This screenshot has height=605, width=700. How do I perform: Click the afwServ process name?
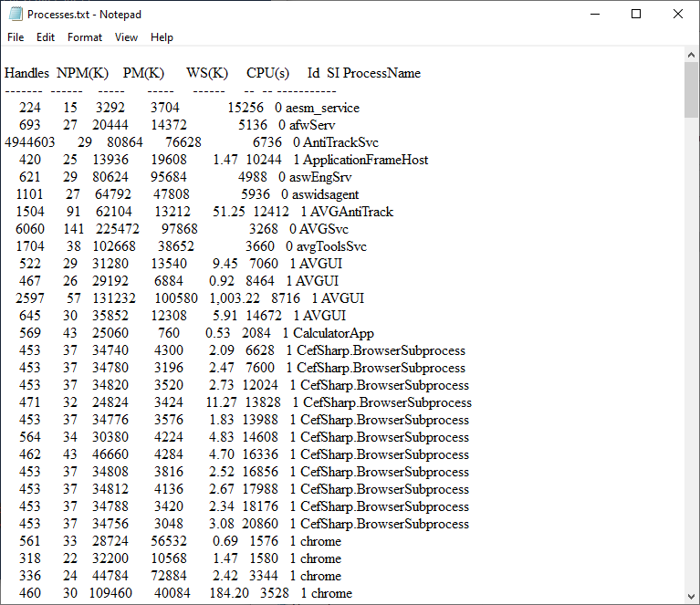[312, 125]
